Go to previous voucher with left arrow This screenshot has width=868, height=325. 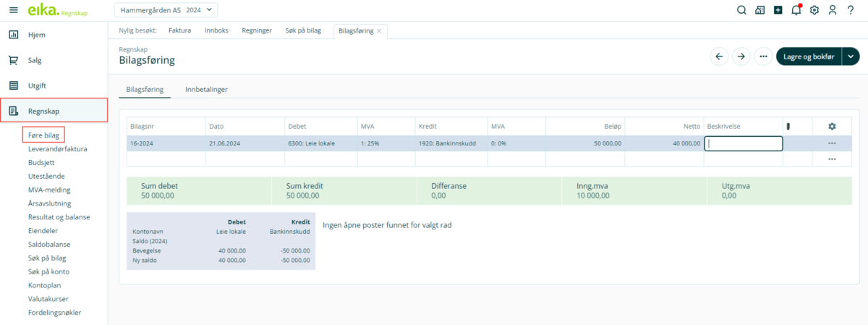(719, 56)
